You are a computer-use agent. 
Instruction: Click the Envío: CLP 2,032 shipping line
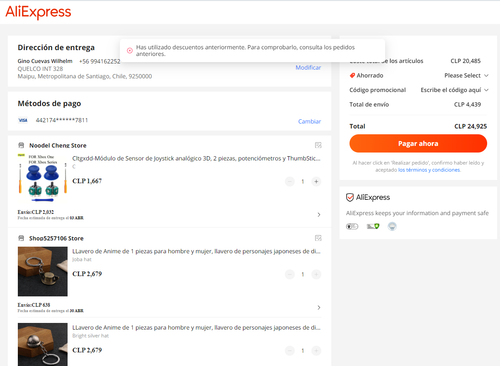pyautogui.click(x=36, y=212)
